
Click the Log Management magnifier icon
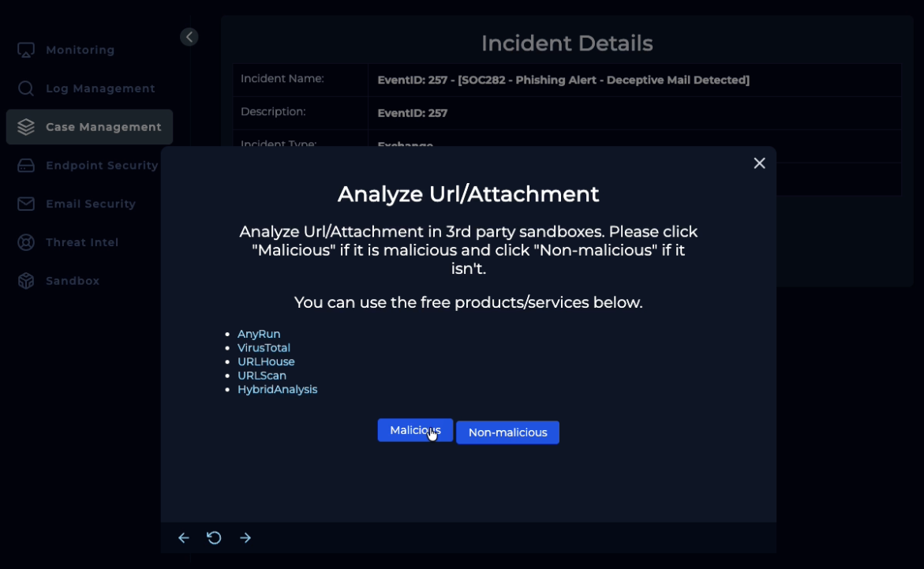[x=26, y=88]
